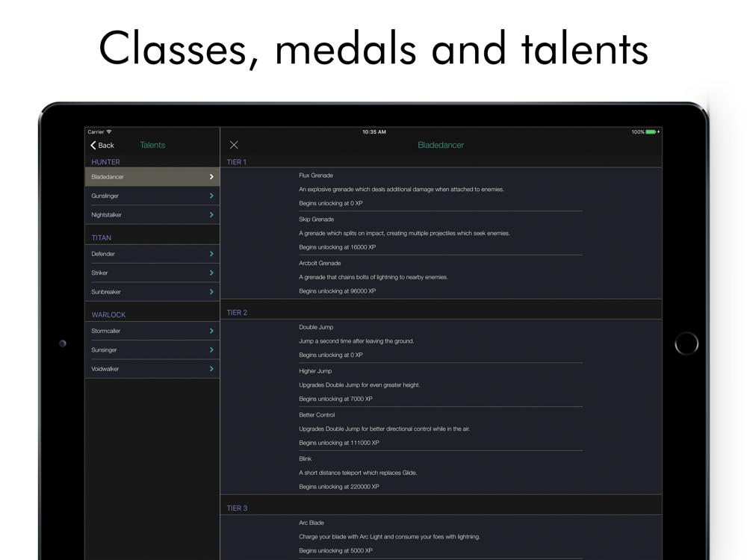Select the TIER 1 section header
Screen dimensions: 747x560
tap(237, 162)
